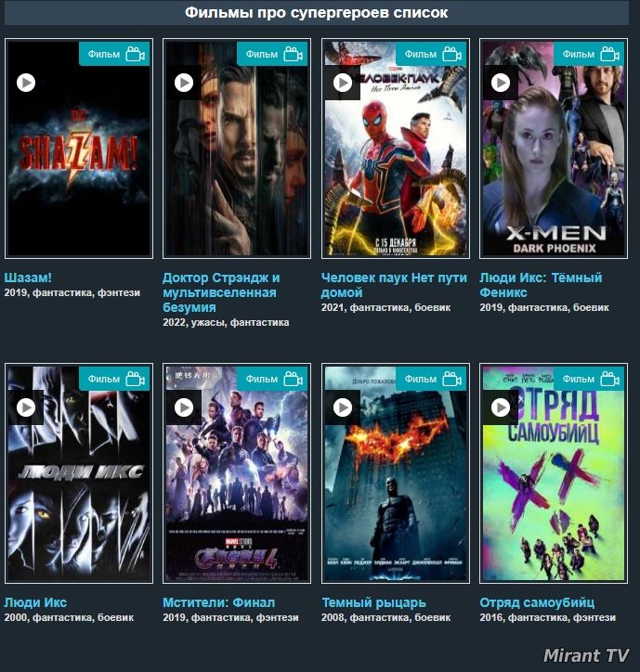The width and height of the screenshot is (640, 672).
Task: Click play icon on the Отряд самоубийц poster
Action: [500, 407]
